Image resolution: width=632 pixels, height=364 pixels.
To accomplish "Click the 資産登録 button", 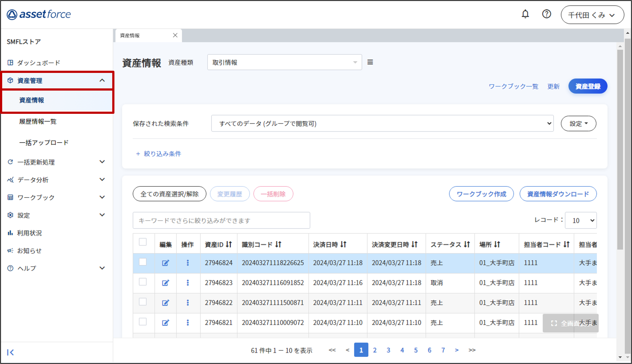I will [588, 86].
